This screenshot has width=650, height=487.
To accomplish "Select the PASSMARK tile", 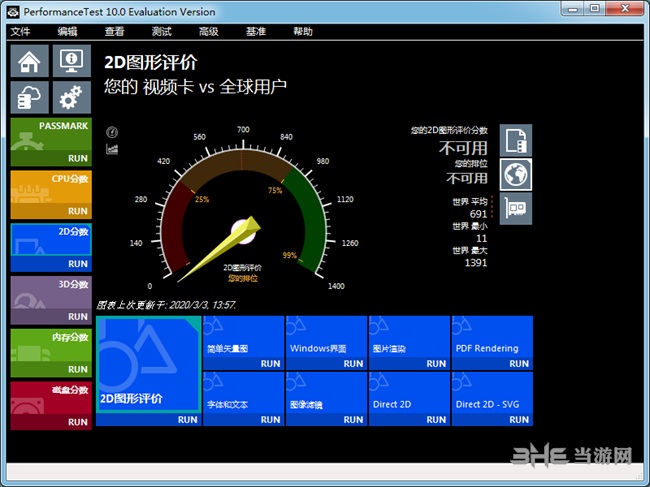I will (51, 134).
